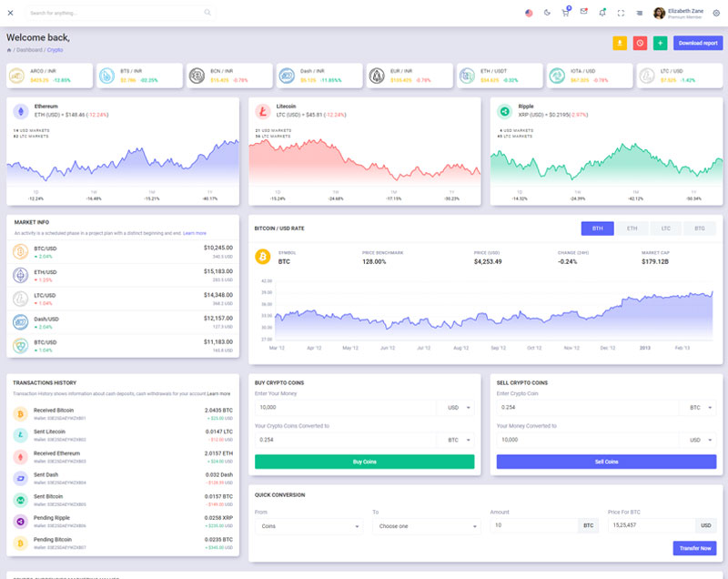The image size is (728, 579).
Task: Toggle dark mode with the moon icon
Action: point(547,13)
